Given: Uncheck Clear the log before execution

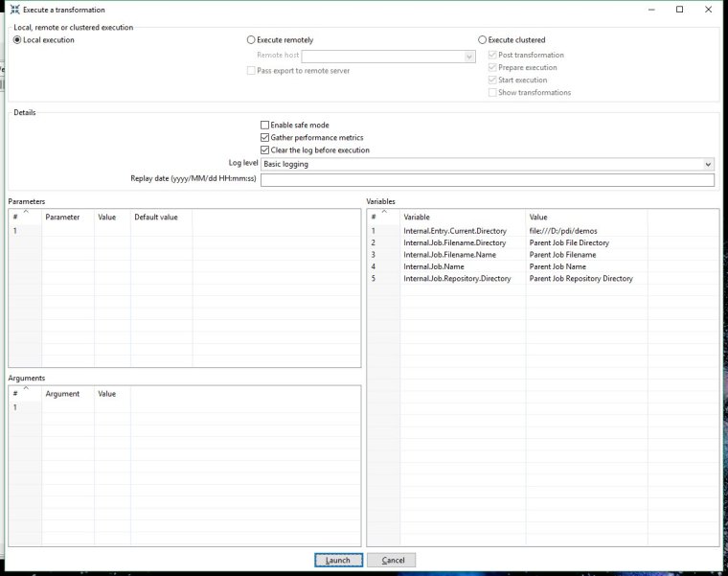Looking at the screenshot, I should 265,150.
